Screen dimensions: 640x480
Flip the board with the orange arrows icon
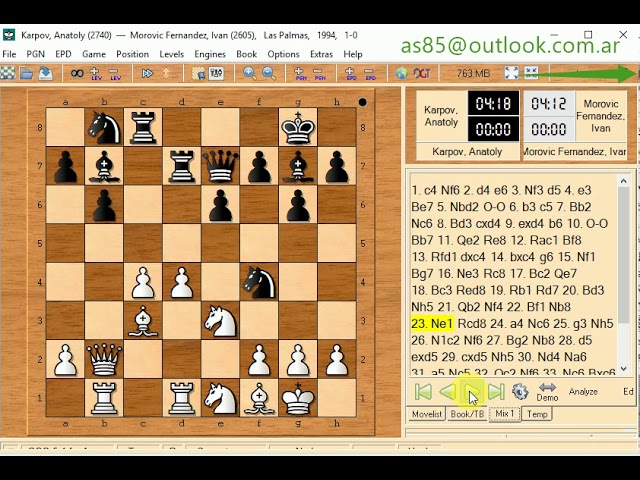(x=166, y=73)
